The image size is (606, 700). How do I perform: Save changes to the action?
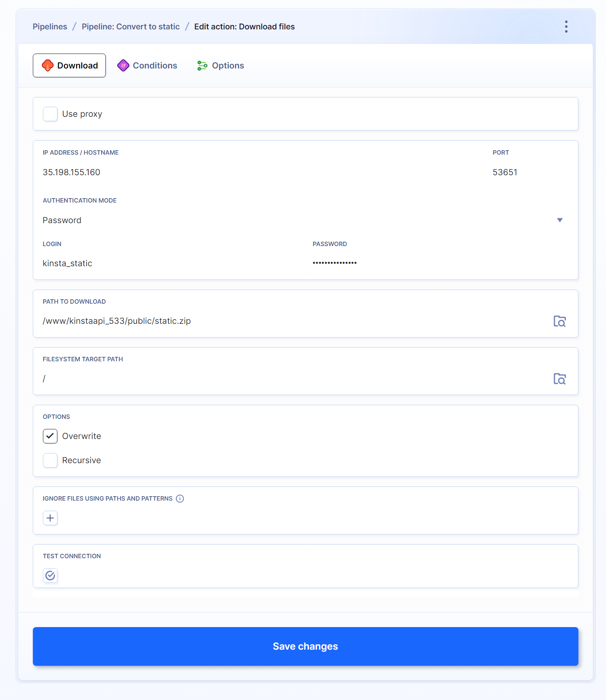305,646
